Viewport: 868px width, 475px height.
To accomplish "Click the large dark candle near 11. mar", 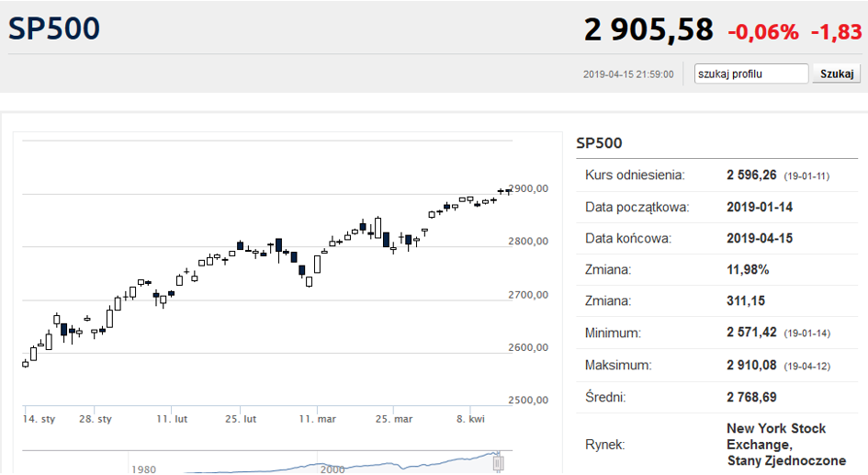I will [301, 270].
